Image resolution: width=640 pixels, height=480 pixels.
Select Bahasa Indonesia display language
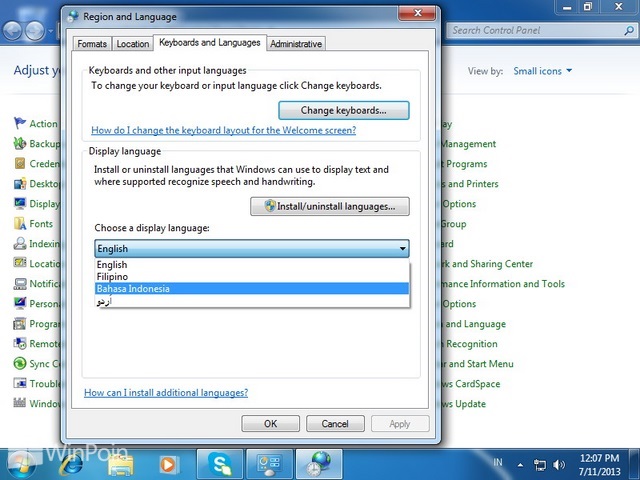(x=252, y=289)
